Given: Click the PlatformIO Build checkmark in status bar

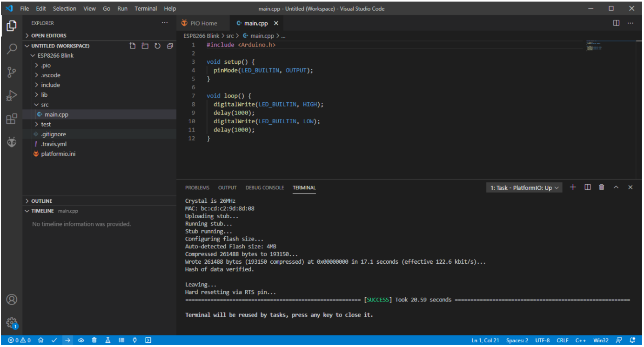Looking at the screenshot, I should [54, 340].
